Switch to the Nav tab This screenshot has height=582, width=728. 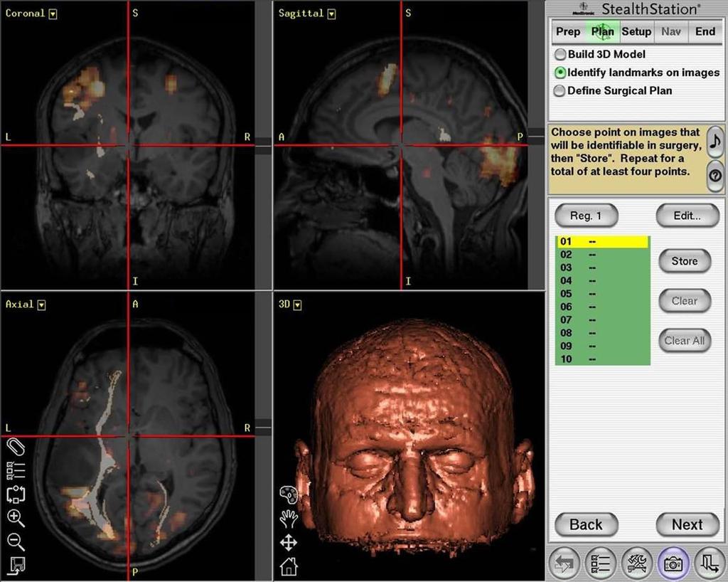pos(671,31)
